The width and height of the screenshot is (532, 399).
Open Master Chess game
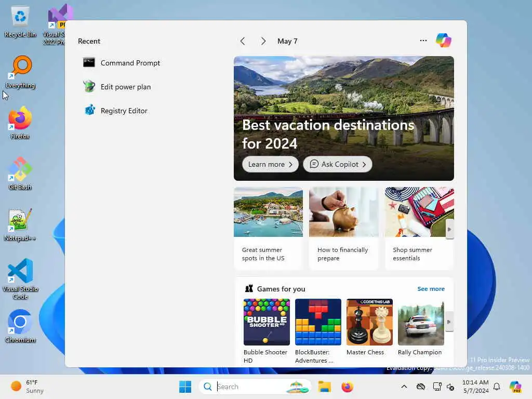pos(369,327)
